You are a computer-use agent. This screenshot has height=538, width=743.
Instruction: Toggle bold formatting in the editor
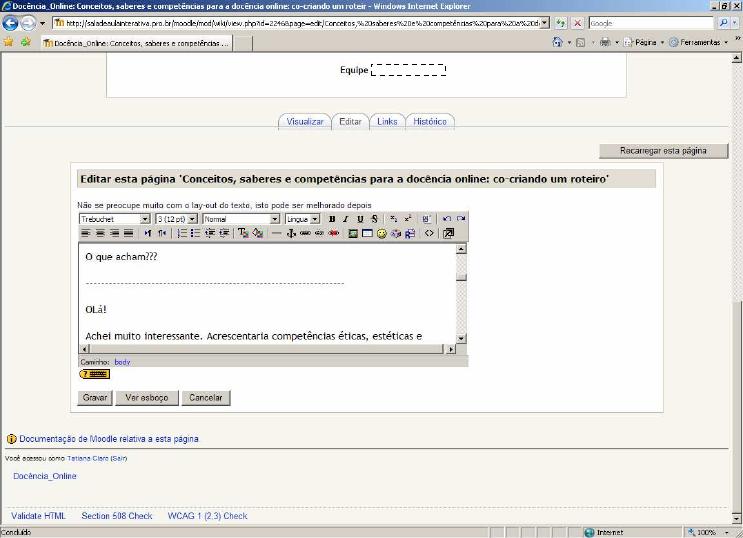[332, 219]
